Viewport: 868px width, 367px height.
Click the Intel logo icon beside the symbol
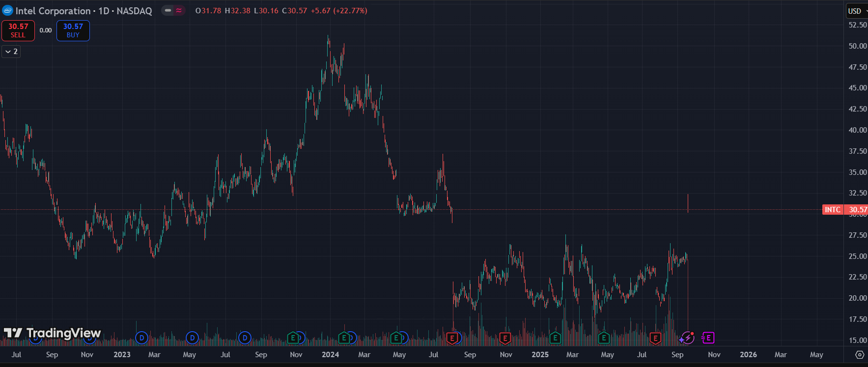(7, 11)
